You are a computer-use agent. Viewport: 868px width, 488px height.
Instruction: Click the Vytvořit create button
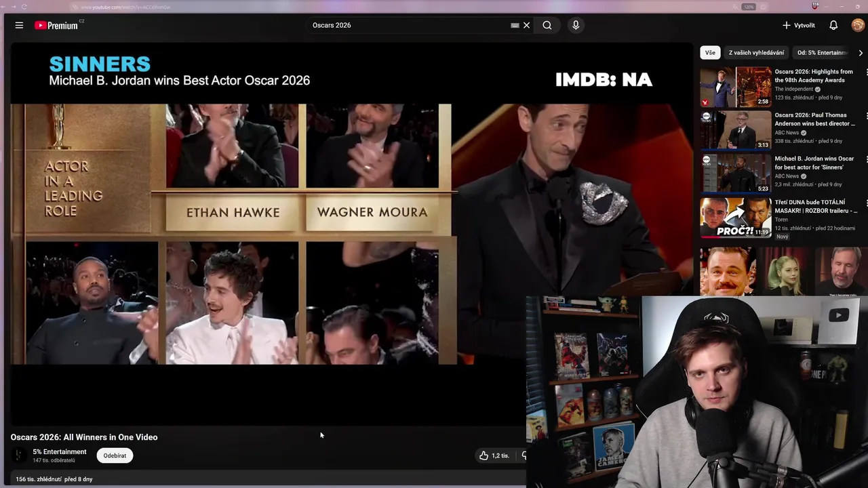pos(799,25)
